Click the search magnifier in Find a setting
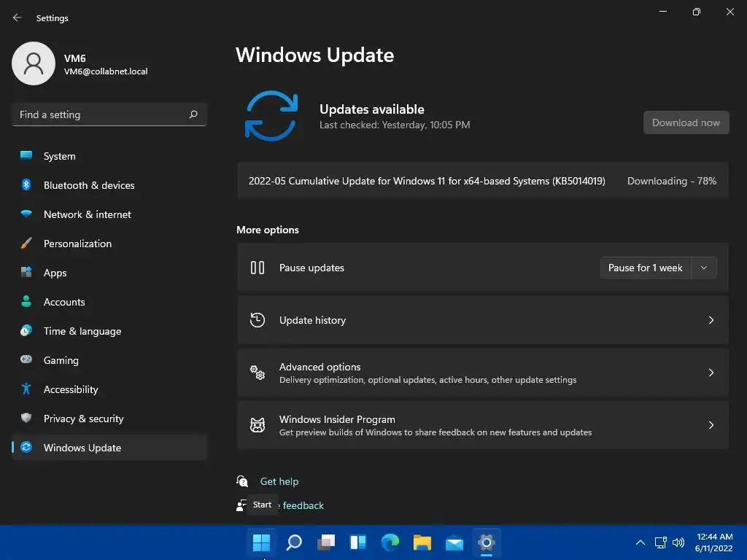This screenshot has width=747, height=560. pyautogui.click(x=193, y=114)
